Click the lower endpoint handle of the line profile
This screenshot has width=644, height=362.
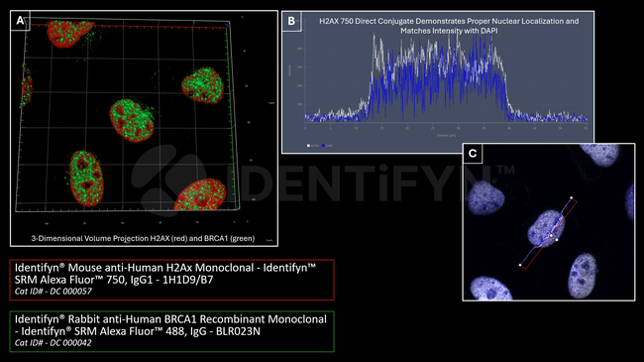click(520, 266)
